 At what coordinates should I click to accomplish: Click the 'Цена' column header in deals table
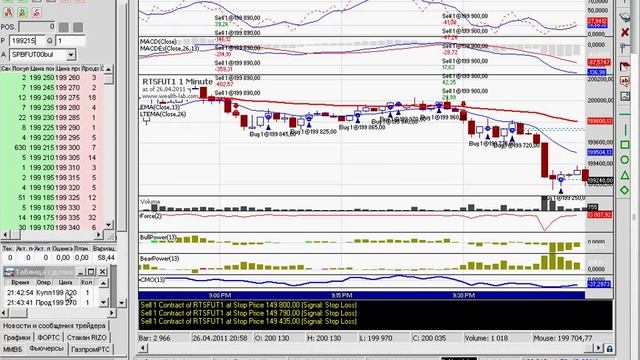[x=65, y=282]
